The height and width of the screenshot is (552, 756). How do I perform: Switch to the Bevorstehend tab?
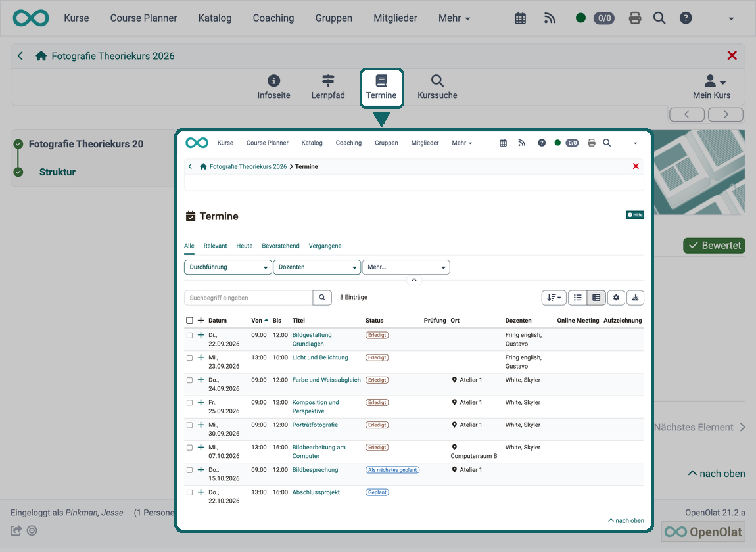pyautogui.click(x=281, y=246)
